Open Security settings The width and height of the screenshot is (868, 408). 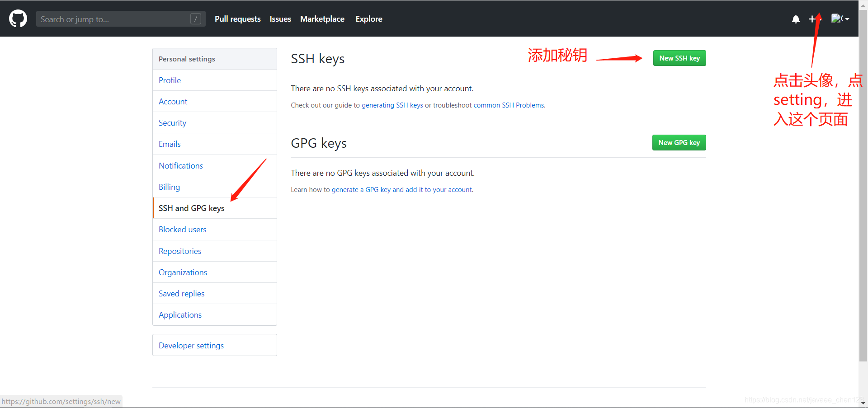click(215, 122)
